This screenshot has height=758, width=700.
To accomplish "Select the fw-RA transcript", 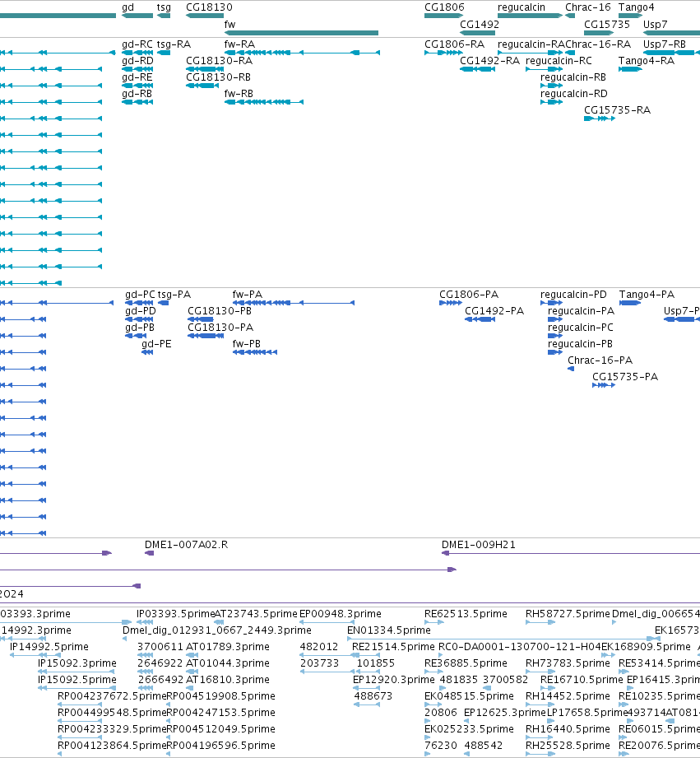I will tap(302, 53).
